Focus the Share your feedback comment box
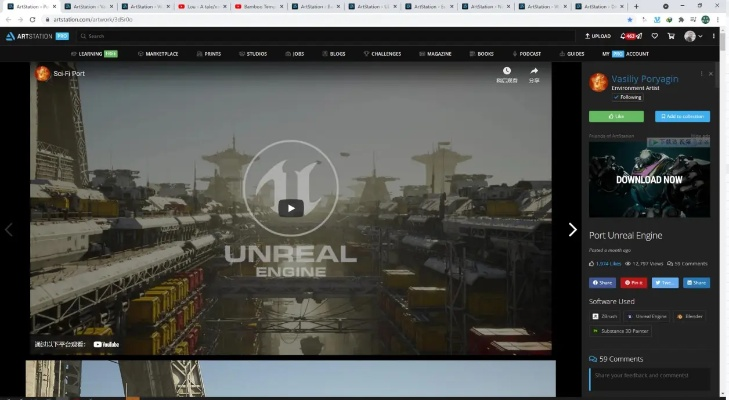Viewport: 729px width, 400px height. tap(649, 379)
